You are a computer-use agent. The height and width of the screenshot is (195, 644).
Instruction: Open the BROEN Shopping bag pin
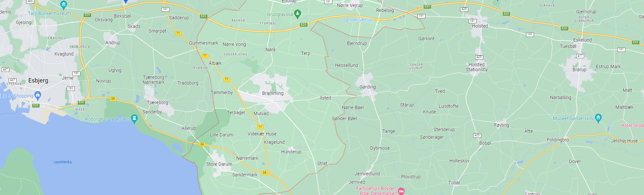point(38,96)
